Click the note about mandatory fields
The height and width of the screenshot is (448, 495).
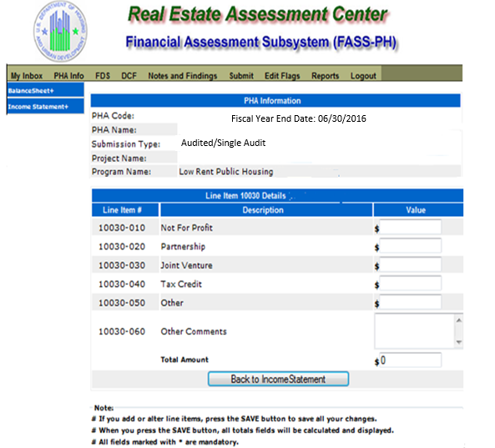click(165, 442)
